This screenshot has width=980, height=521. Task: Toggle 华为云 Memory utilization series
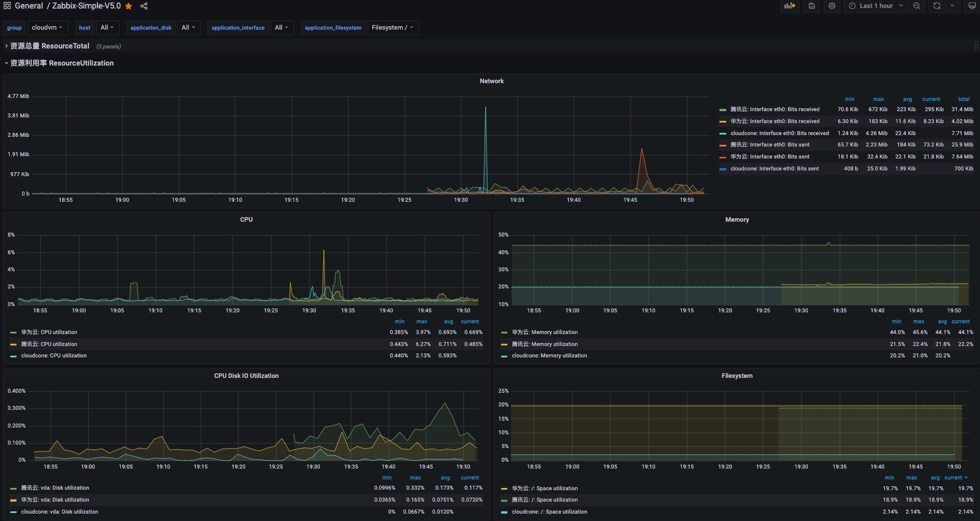pyautogui.click(x=544, y=332)
